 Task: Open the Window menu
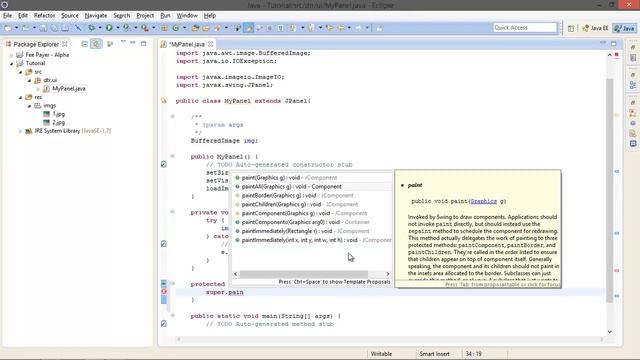pyautogui.click(x=187, y=16)
